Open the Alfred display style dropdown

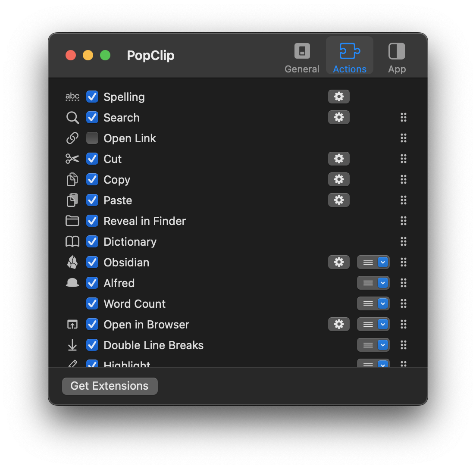coord(373,283)
